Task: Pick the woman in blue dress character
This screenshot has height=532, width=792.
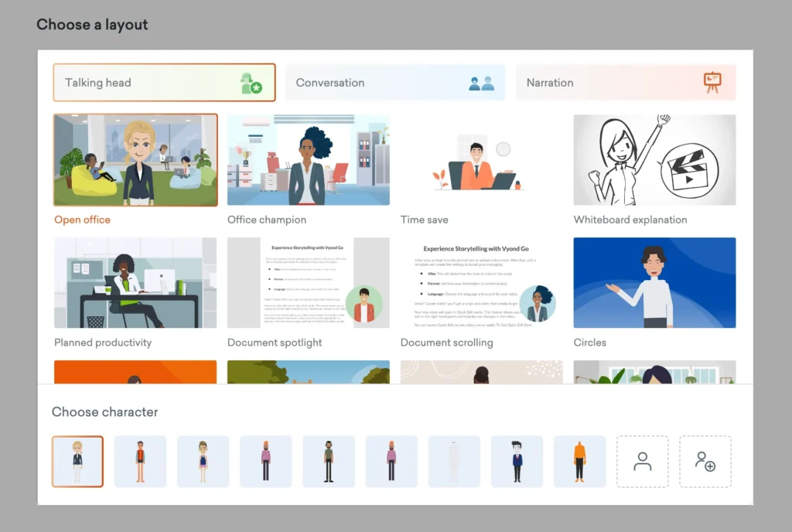Action: coord(203,462)
